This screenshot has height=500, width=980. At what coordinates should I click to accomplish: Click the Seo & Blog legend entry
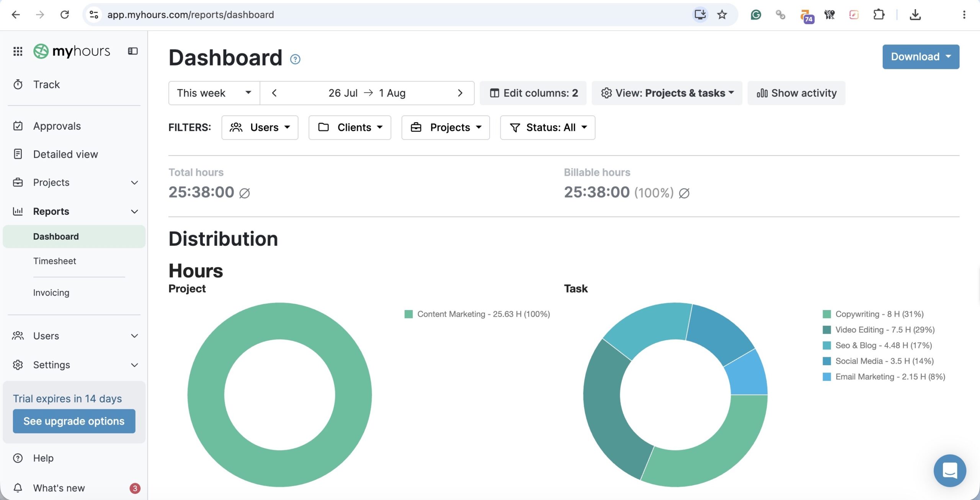pos(877,345)
